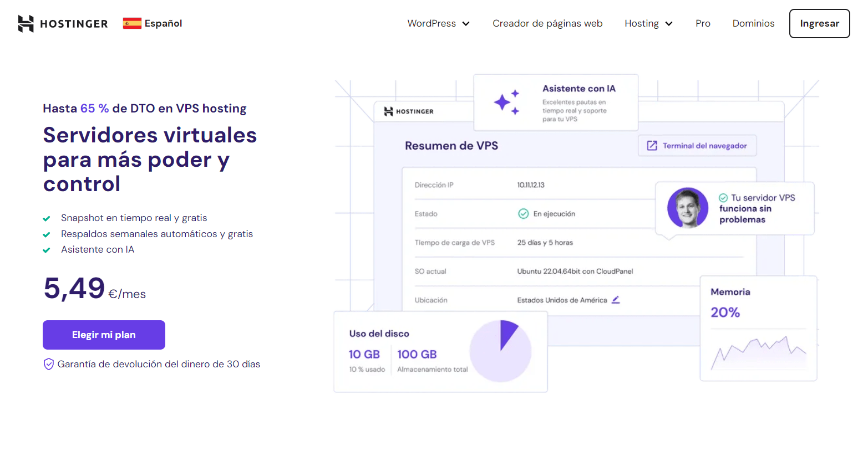Viewport: 868px width, 451px height.
Task: Click the checkmark beside Snapshot en tiempo real
Action: [x=47, y=218]
